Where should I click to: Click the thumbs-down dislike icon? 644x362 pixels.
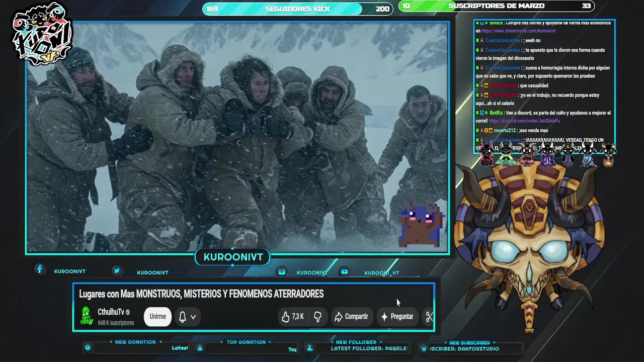317,316
